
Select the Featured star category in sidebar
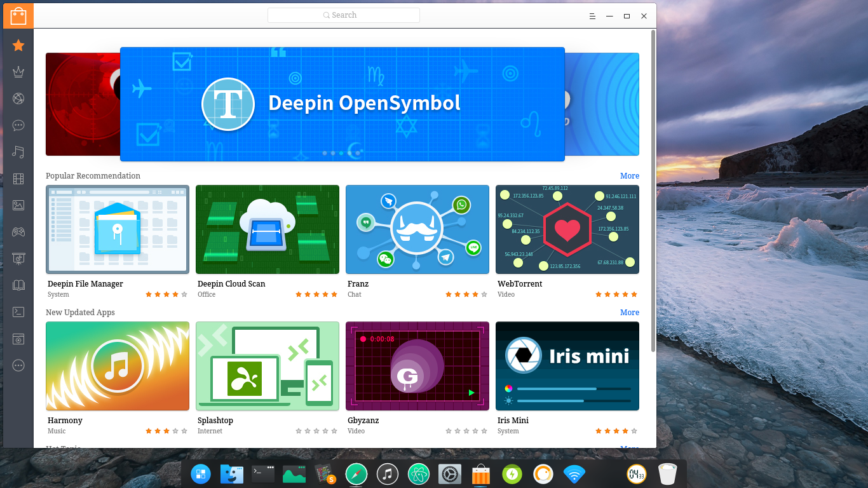coord(18,45)
